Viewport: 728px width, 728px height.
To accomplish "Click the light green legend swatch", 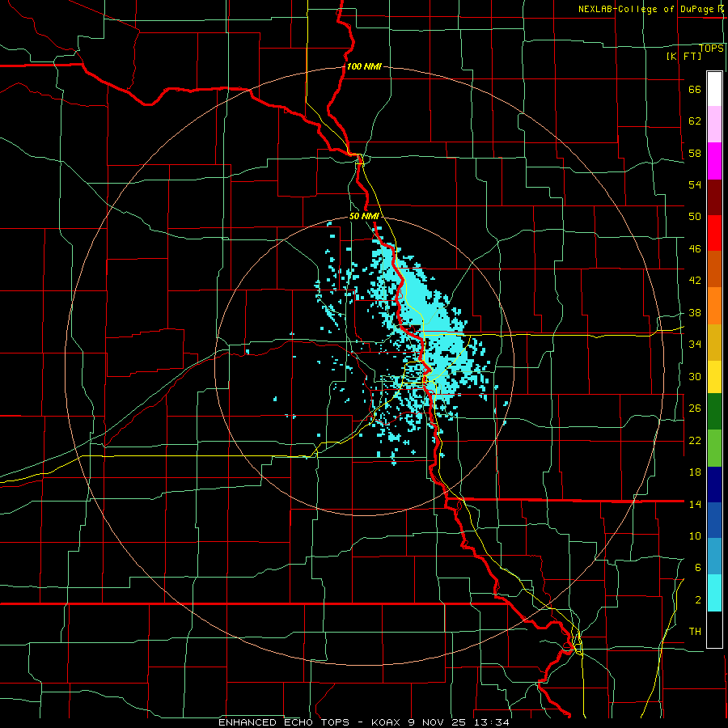I will (714, 447).
